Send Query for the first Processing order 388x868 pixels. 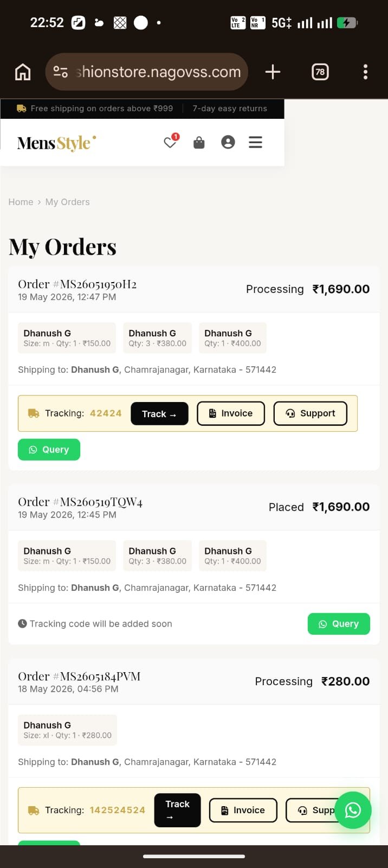click(49, 450)
